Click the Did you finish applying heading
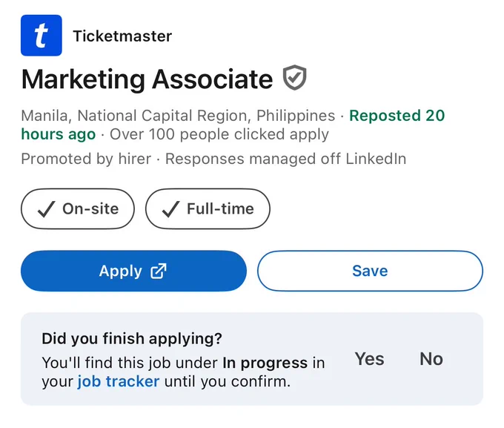 tap(132, 339)
